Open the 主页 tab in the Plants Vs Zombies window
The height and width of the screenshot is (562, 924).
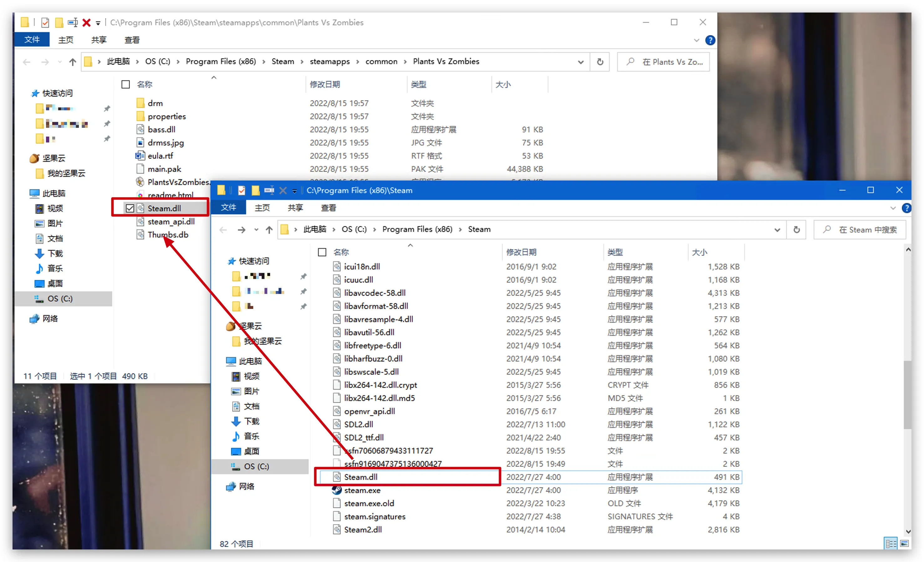[x=66, y=40]
